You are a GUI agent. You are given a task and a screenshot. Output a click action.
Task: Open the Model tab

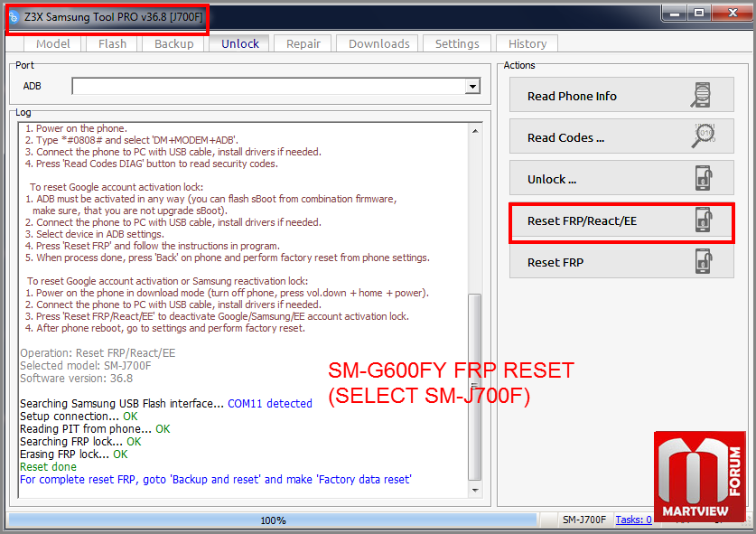point(53,43)
